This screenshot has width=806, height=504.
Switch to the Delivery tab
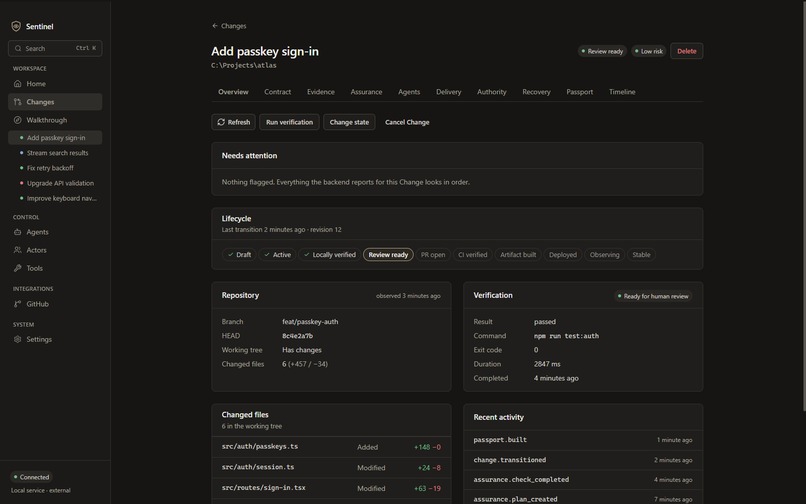tap(449, 92)
